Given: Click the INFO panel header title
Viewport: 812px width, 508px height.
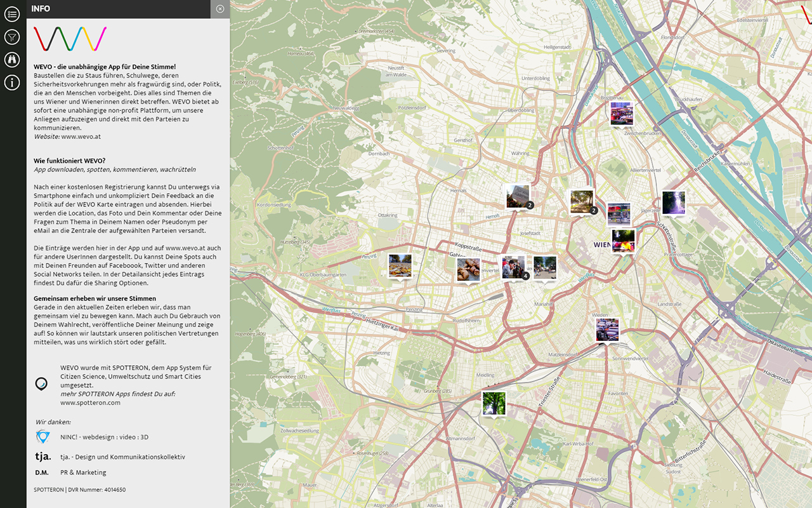Looking at the screenshot, I should click(x=41, y=9).
